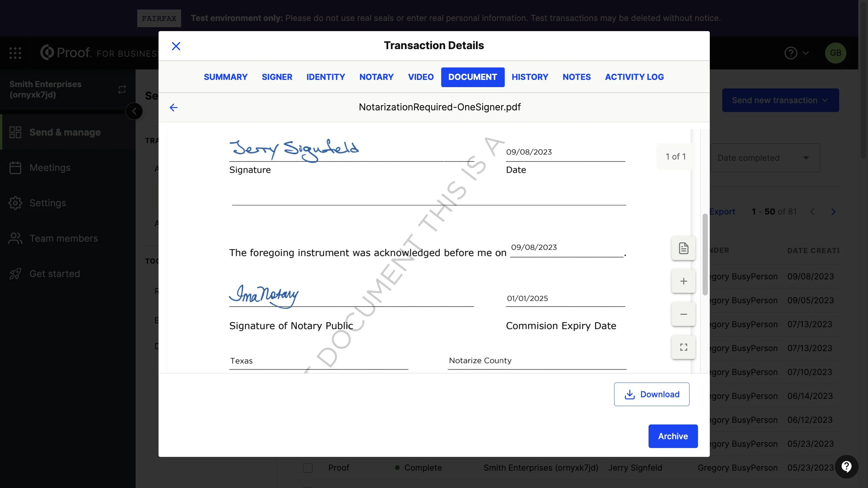Click the 01/01/2025 commission expiry date
The width and height of the screenshot is (868, 488).
[x=527, y=298]
